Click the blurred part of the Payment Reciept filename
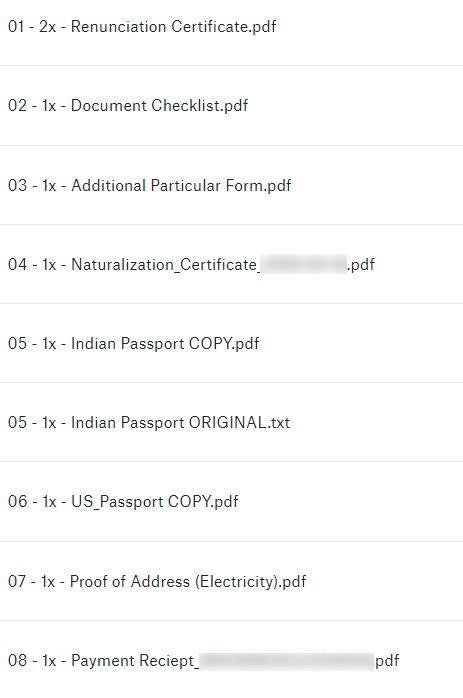This screenshot has height=698, width=463. coord(286,661)
